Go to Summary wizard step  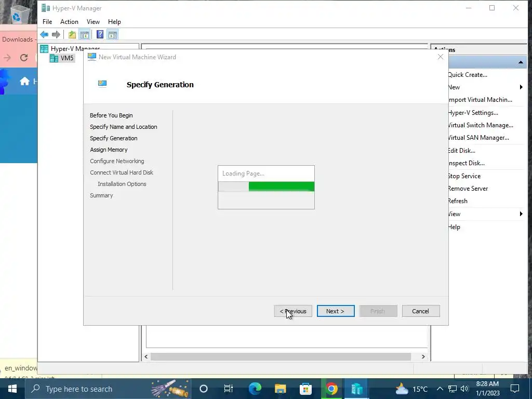[101, 195]
